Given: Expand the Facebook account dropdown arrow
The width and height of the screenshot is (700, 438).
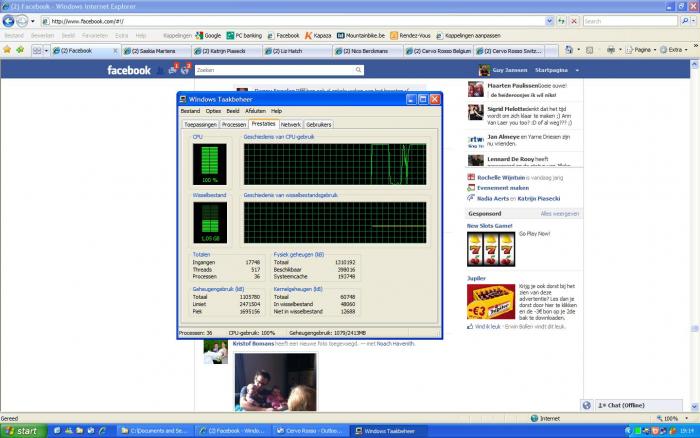Looking at the screenshot, I should pos(577,71).
